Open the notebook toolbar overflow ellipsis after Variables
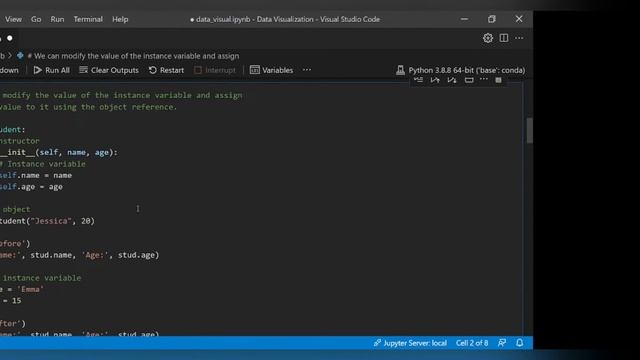 (x=307, y=70)
